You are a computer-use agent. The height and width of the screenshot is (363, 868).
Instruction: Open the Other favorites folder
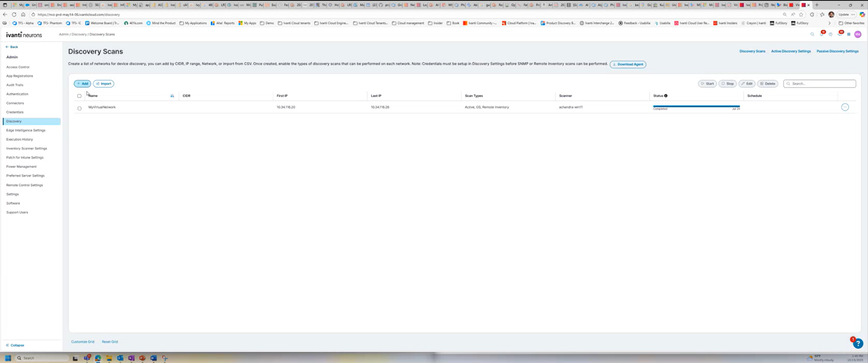coord(851,23)
